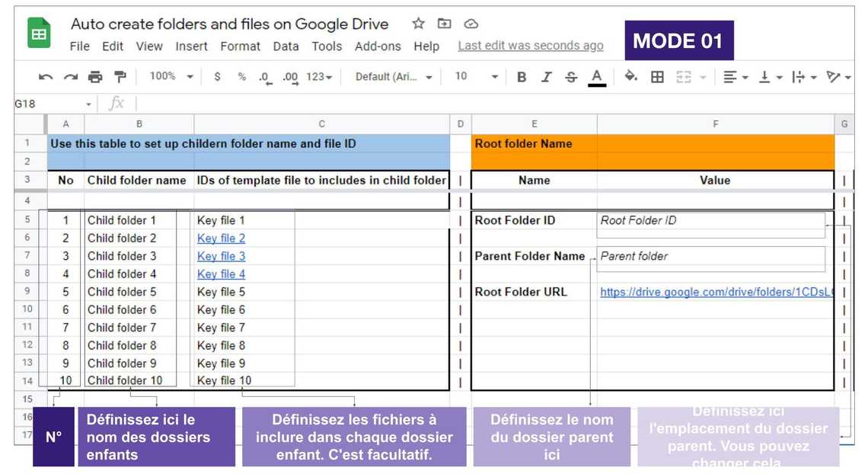The height and width of the screenshot is (474, 868).
Task: Open the text color picker
Action: [x=597, y=77]
